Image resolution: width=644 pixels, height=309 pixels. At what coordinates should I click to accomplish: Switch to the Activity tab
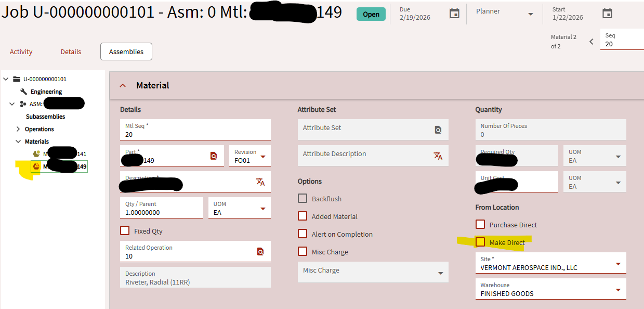(21, 51)
